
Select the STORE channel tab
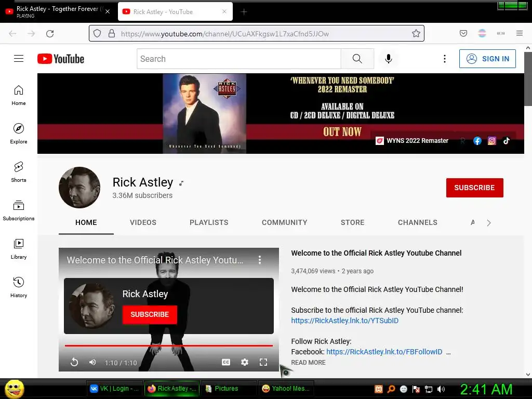pos(353,222)
